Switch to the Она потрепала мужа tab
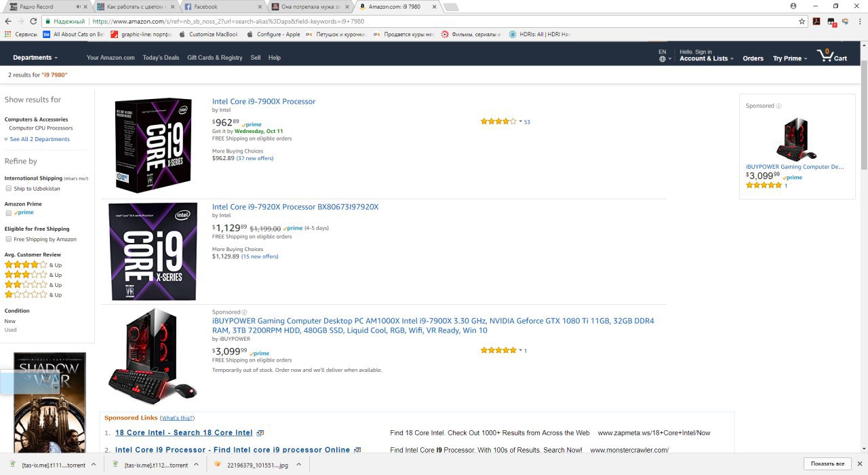The width and height of the screenshot is (868, 475). (311, 6)
